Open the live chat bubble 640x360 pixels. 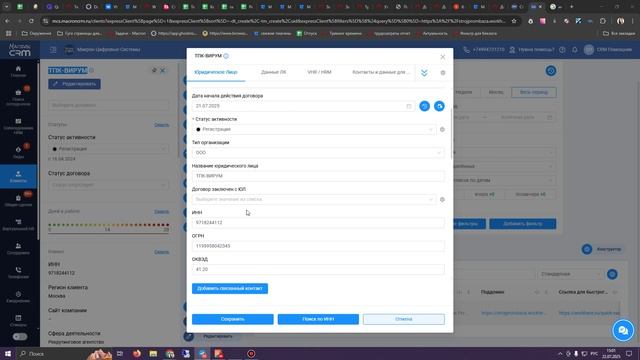click(623, 330)
